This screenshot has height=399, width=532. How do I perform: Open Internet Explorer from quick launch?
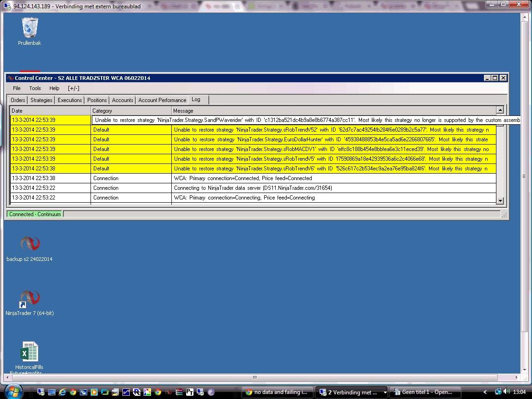click(x=62, y=392)
